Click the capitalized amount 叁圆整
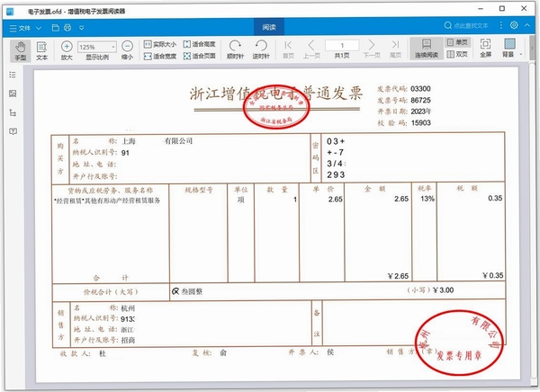The height and width of the screenshot is (392, 540). tap(192, 291)
